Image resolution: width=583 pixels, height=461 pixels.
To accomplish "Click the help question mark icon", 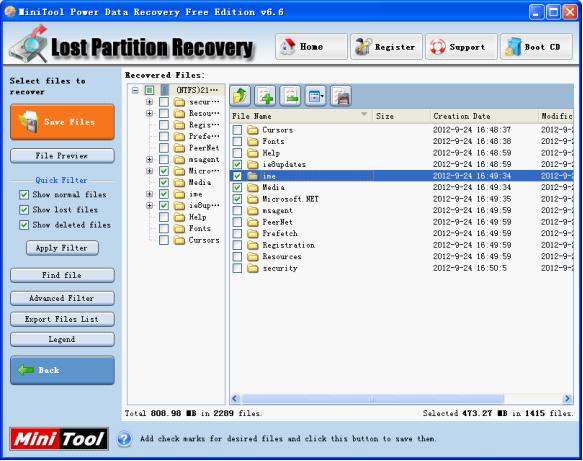I will point(124,439).
